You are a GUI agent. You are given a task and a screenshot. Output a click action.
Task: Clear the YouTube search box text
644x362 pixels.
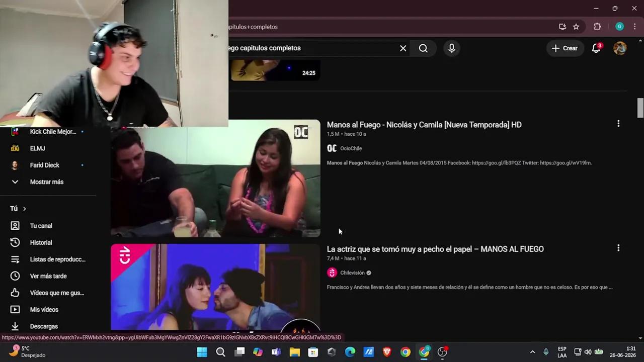click(403, 48)
